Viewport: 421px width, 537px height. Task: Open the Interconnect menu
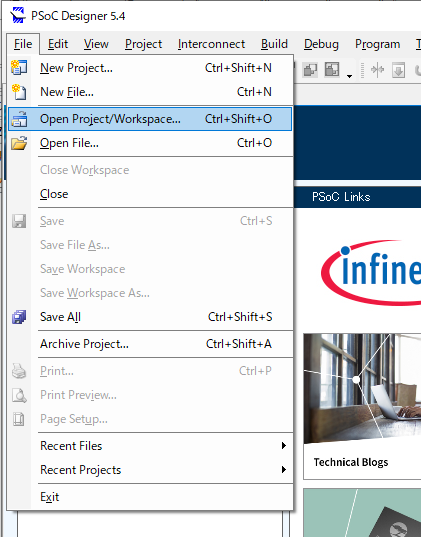click(x=211, y=44)
